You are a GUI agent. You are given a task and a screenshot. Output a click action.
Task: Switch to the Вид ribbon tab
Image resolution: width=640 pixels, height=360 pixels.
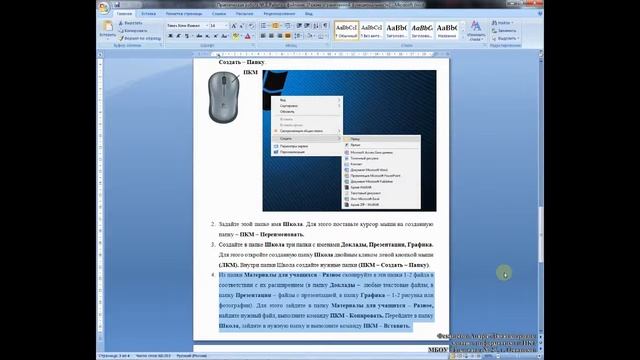309,13
